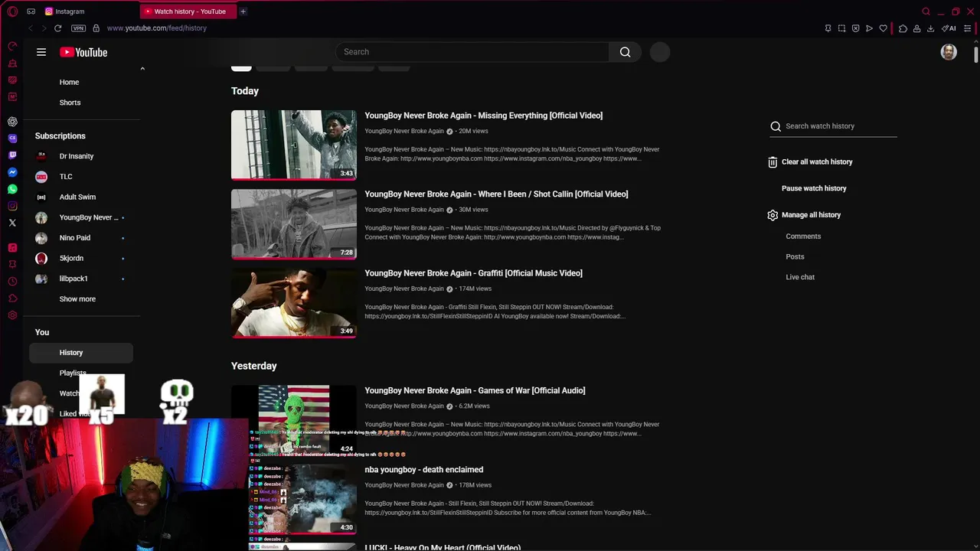Open nba youngboy - death enclaimed title

click(424, 470)
